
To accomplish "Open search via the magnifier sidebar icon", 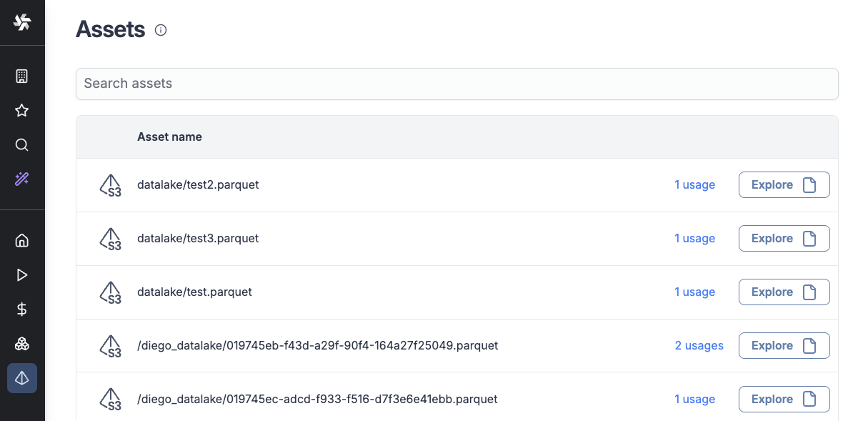I will point(22,144).
